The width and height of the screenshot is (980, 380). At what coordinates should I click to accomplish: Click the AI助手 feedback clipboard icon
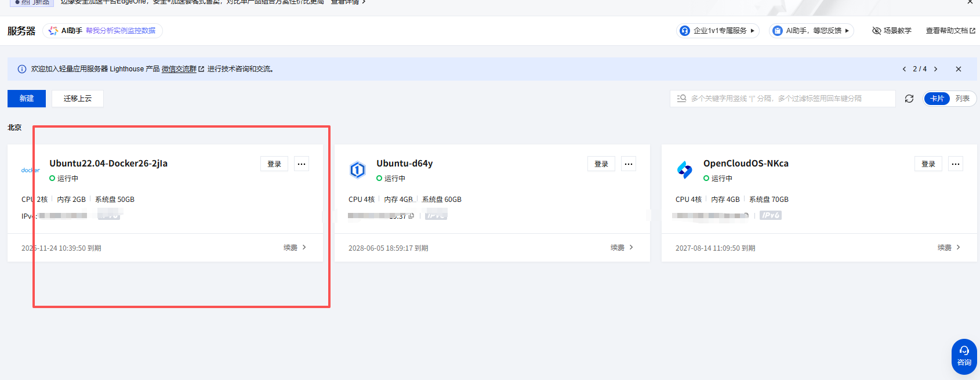point(778,31)
